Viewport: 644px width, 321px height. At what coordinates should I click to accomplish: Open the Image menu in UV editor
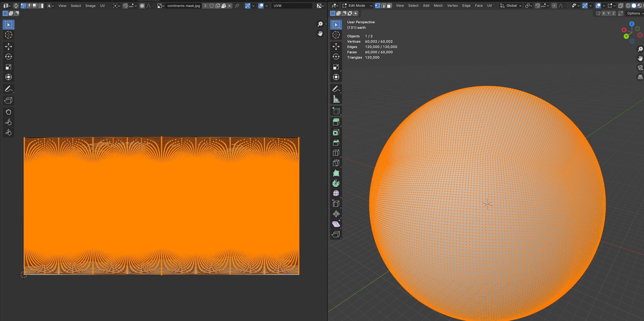(90, 6)
